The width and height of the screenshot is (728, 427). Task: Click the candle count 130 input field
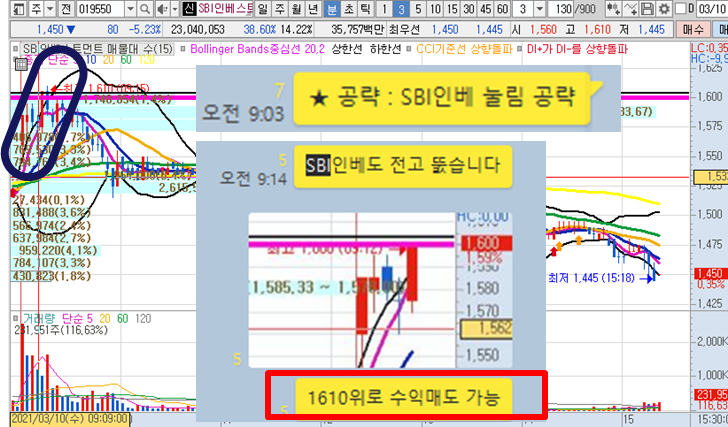tap(562, 8)
